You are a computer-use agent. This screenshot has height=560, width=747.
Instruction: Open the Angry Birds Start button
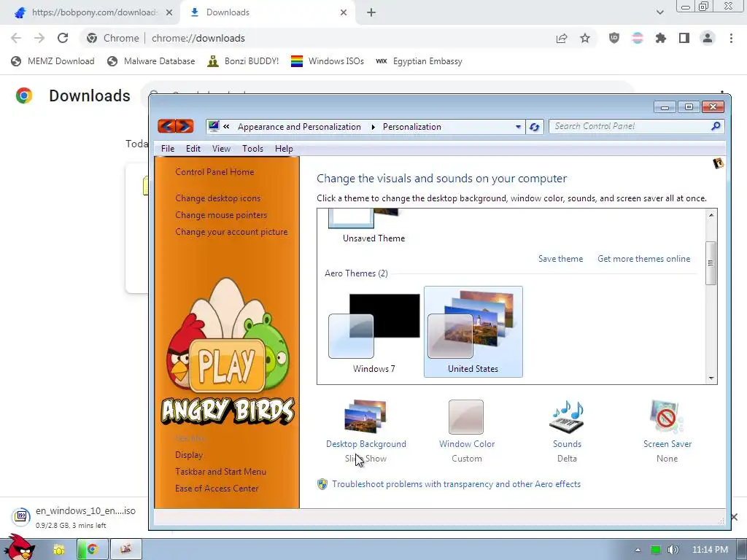[x=19, y=547]
